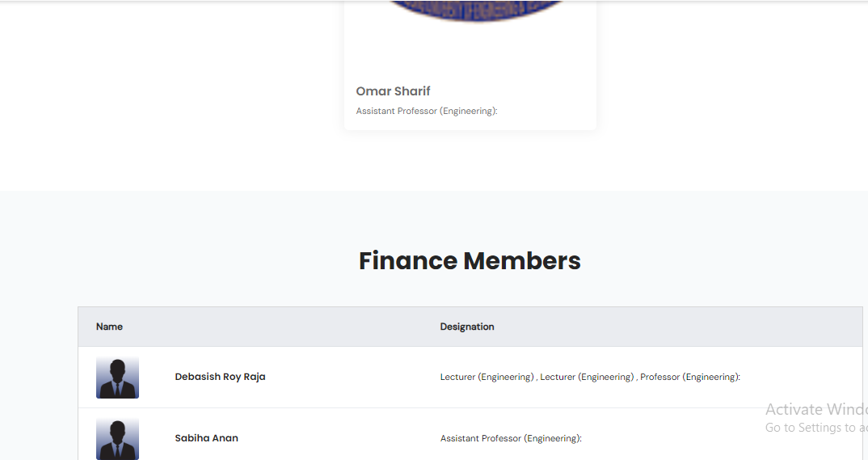This screenshot has width=868, height=460.
Task: Click Sabiha Anan's avatar silhouette icon
Action: [x=117, y=439]
